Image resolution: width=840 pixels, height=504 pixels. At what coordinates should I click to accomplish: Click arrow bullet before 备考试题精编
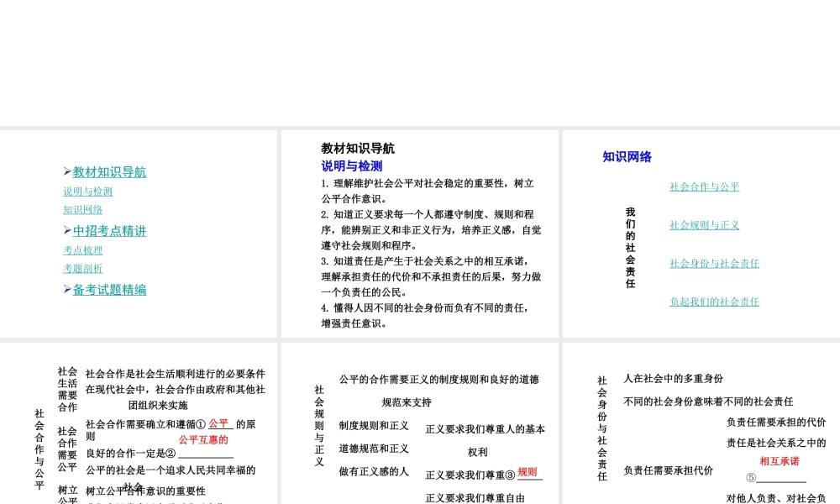click(x=67, y=289)
